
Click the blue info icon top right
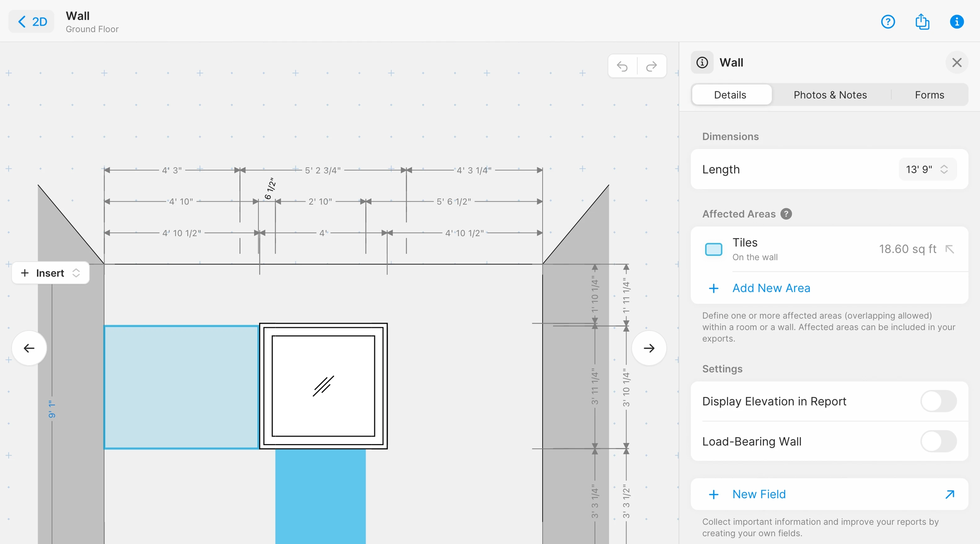click(x=957, y=22)
